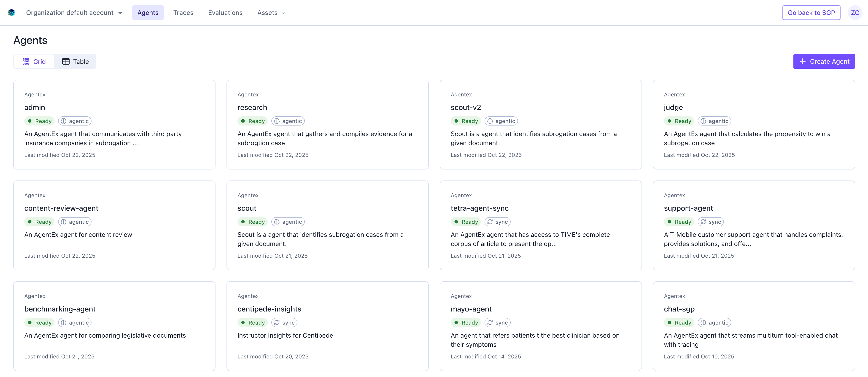Screen dimensions: 868x377
Task: Click the agentic badge on the judge agent
Action: click(x=714, y=121)
